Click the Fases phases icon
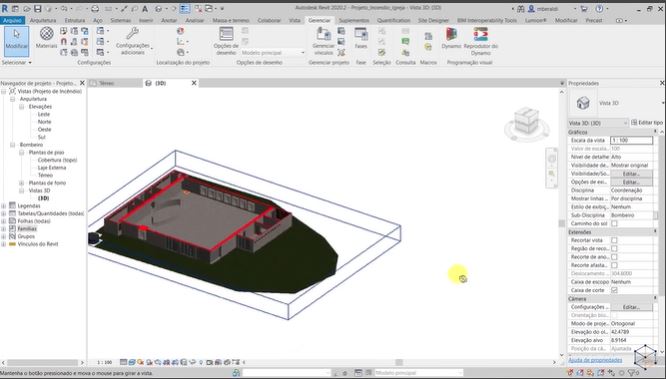Screen dimensions: 666x379 [x=361, y=38]
